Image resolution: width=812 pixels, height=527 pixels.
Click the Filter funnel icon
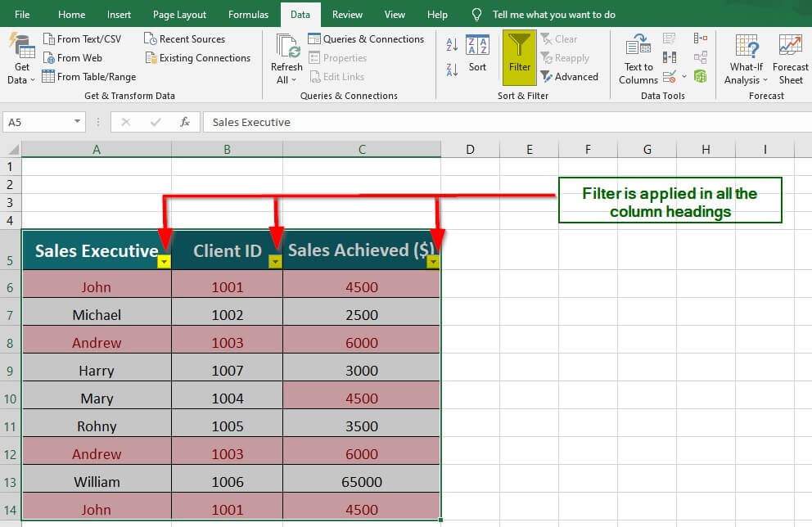pos(519,49)
